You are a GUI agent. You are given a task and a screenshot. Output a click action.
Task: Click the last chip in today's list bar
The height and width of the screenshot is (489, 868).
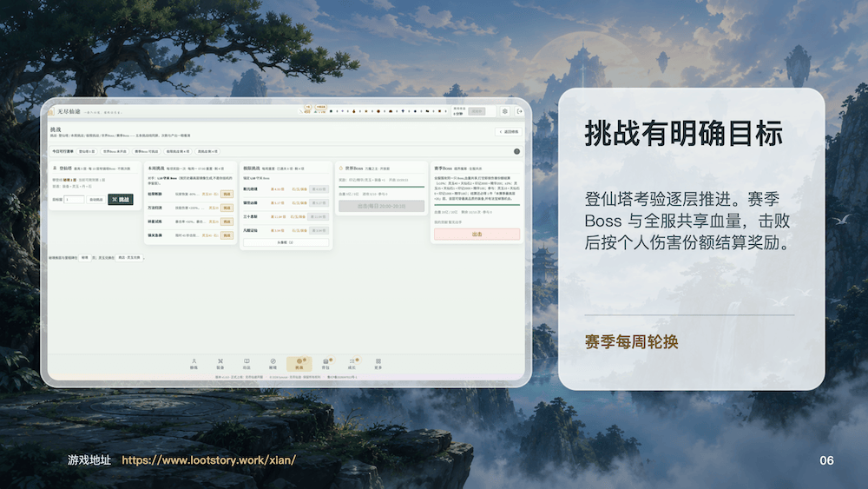point(207,151)
